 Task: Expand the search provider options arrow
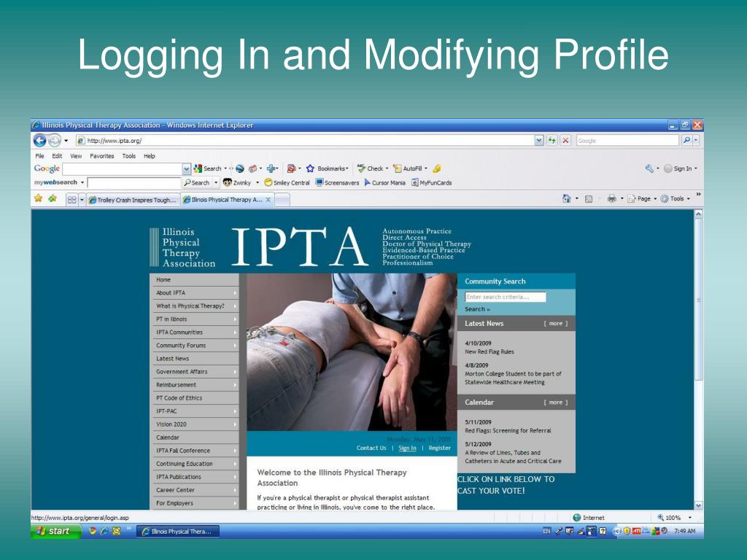(x=696, y=141)
